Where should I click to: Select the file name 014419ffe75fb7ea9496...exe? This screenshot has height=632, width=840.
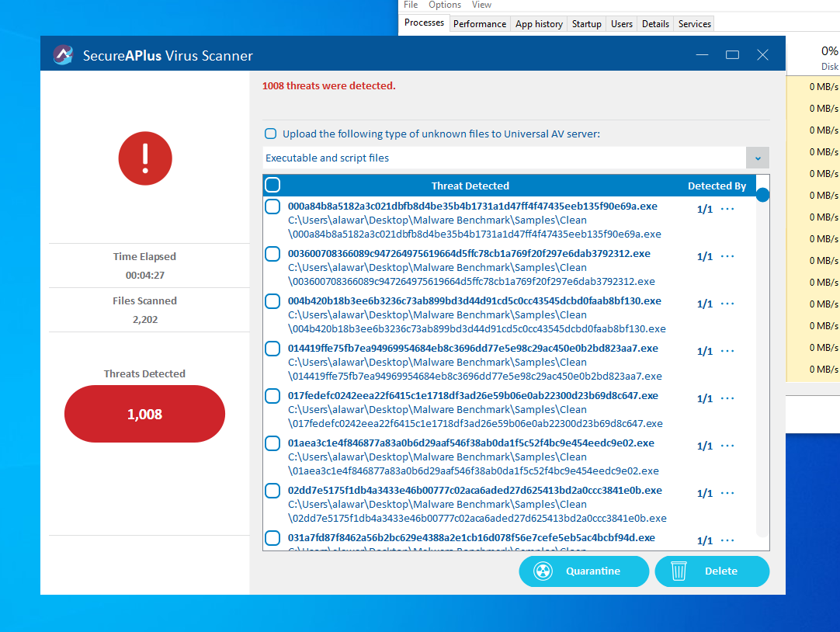point(473,348)
